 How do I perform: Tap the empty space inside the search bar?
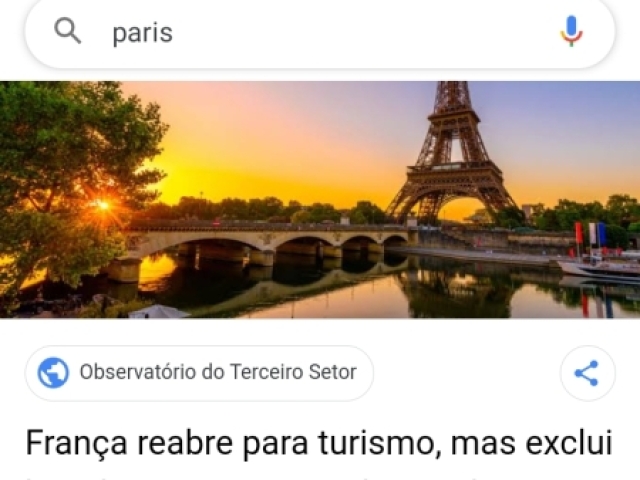tap(359, 33)
